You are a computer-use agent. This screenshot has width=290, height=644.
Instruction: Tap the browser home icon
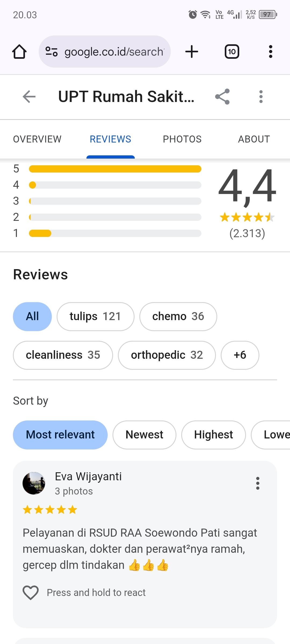click(19, 52)
